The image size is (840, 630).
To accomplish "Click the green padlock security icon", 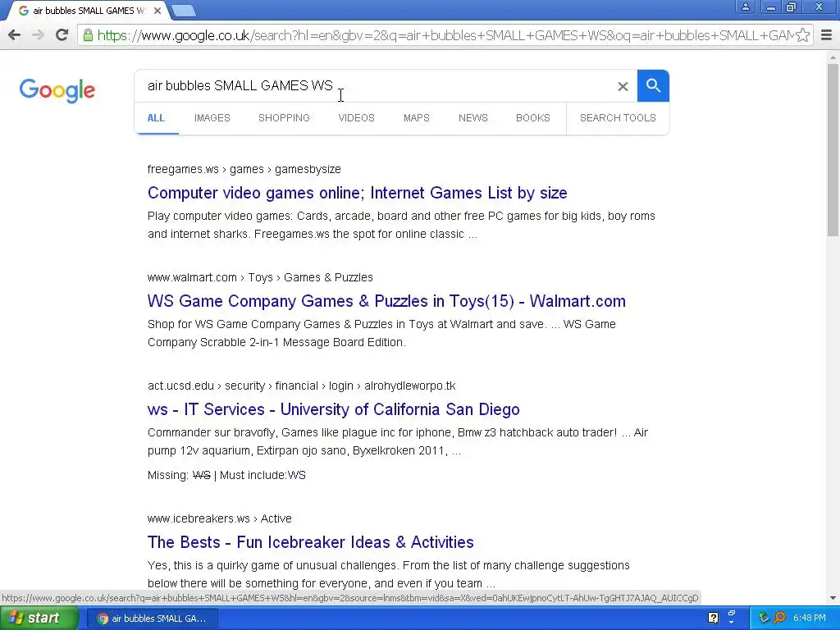I will pyautogui.click(x=88, y=35).
